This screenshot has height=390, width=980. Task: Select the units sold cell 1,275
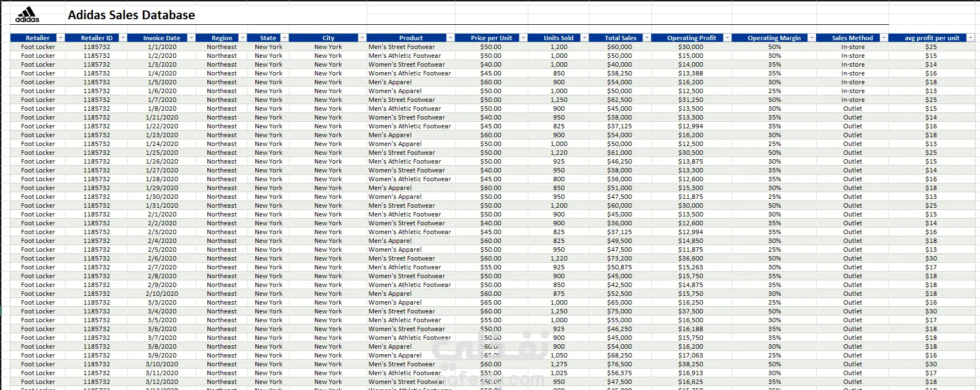pos(559,364)
